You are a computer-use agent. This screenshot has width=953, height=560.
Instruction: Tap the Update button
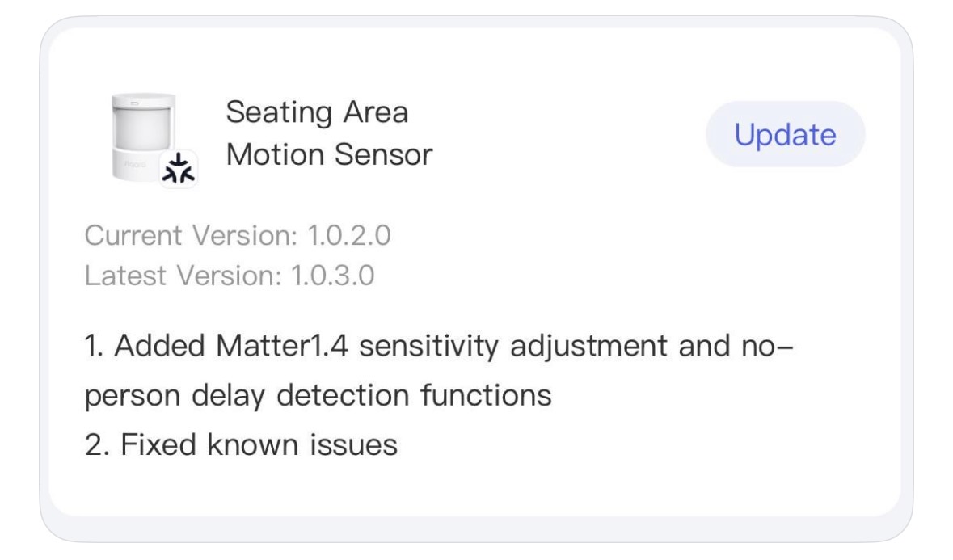point(785,134)
